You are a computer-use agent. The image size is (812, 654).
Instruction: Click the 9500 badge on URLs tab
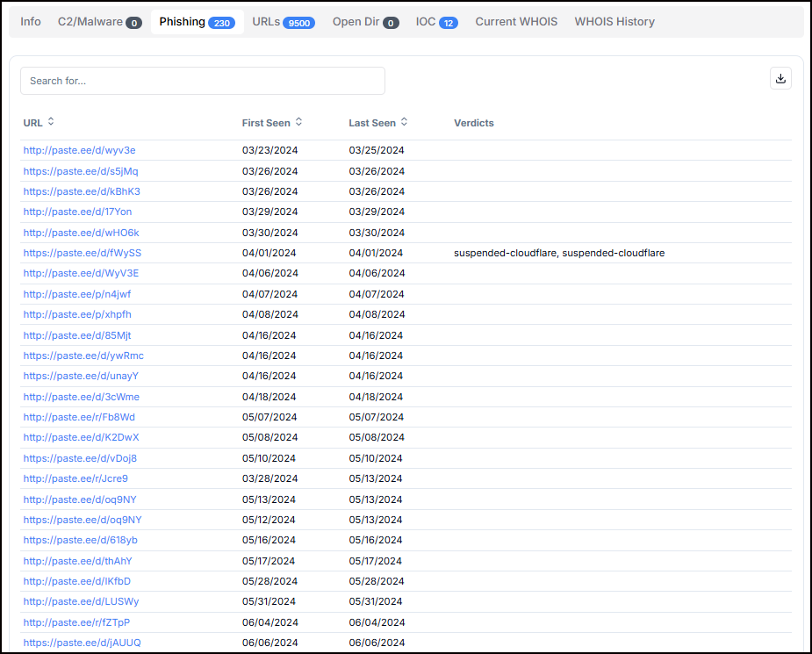click(x=298, y=23)
